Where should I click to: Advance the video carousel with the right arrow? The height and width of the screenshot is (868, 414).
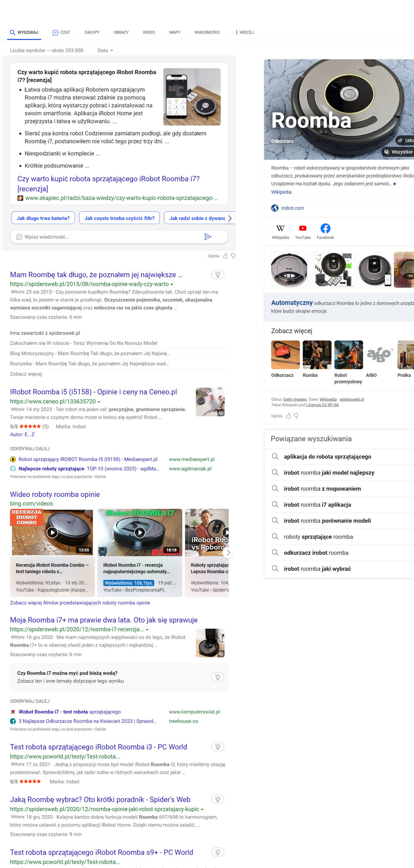(228, 553)
